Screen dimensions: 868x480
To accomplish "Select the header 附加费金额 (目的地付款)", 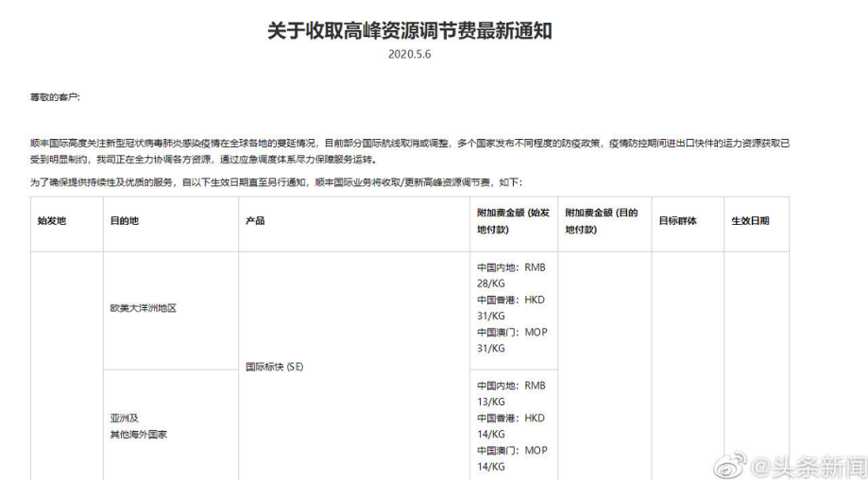I will pos(602,221).
